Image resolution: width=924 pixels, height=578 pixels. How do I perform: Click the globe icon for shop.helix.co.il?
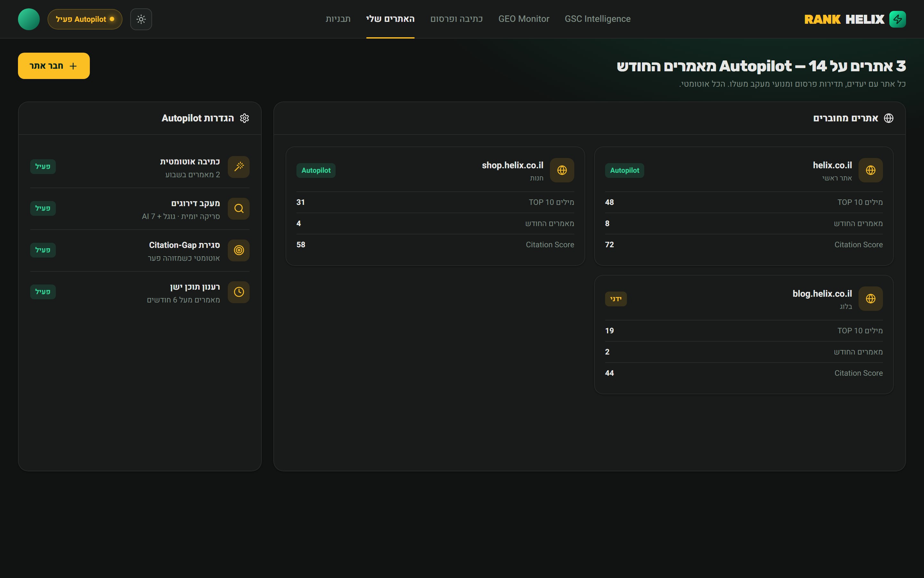coord(562,170)
